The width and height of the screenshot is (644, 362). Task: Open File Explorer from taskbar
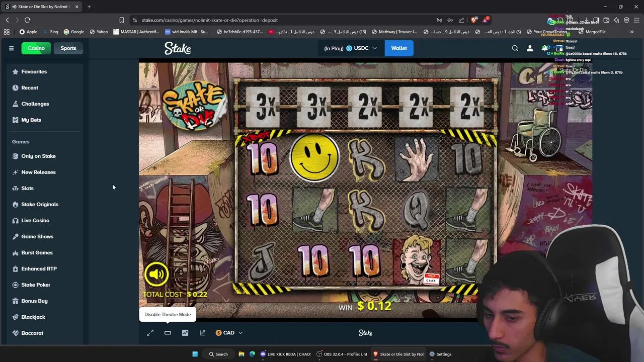(242, 354)
